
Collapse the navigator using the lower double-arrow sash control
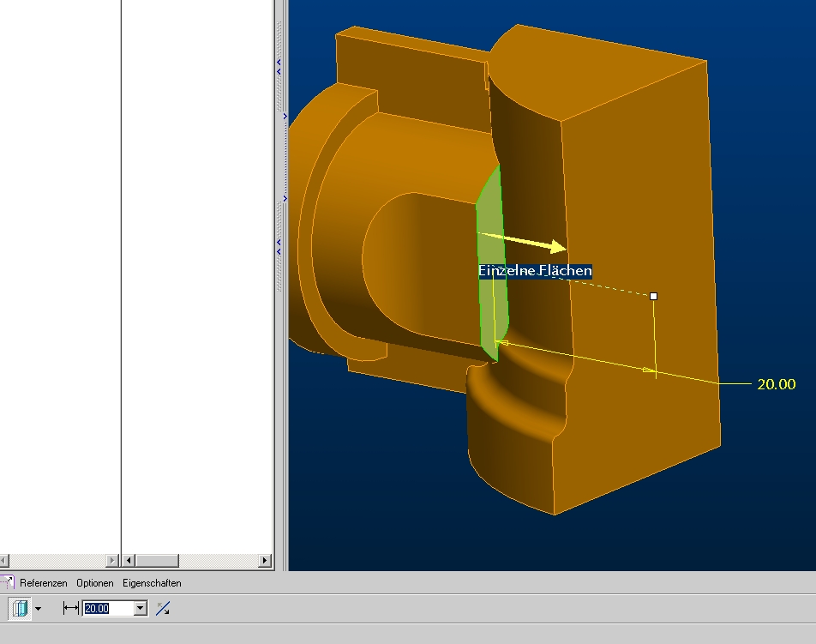point(279,247)
